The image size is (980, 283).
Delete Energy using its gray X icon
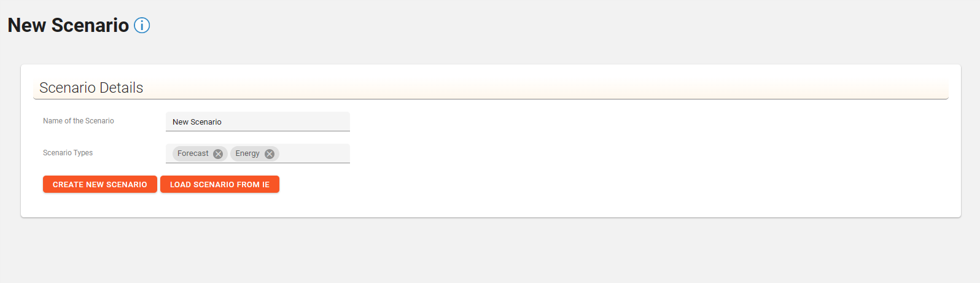270,154
